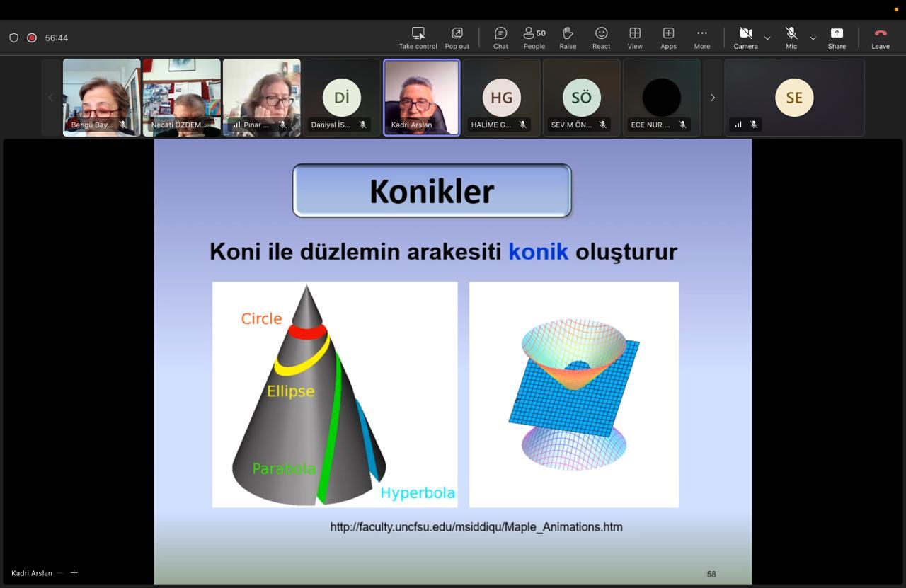This screenshot has width=906, height=588.
Task: Open the faculty.uncfsu.edu Maple_Animations link
Action: point(476,526)
